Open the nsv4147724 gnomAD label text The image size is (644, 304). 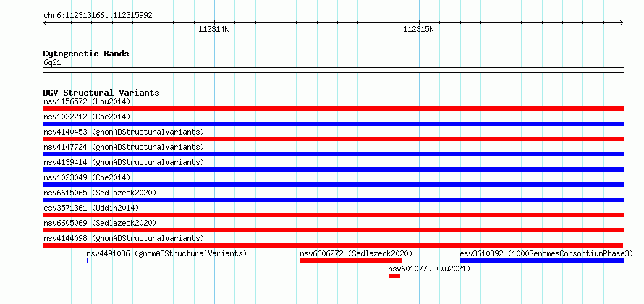pyautogui.click(x=124, y=147)
